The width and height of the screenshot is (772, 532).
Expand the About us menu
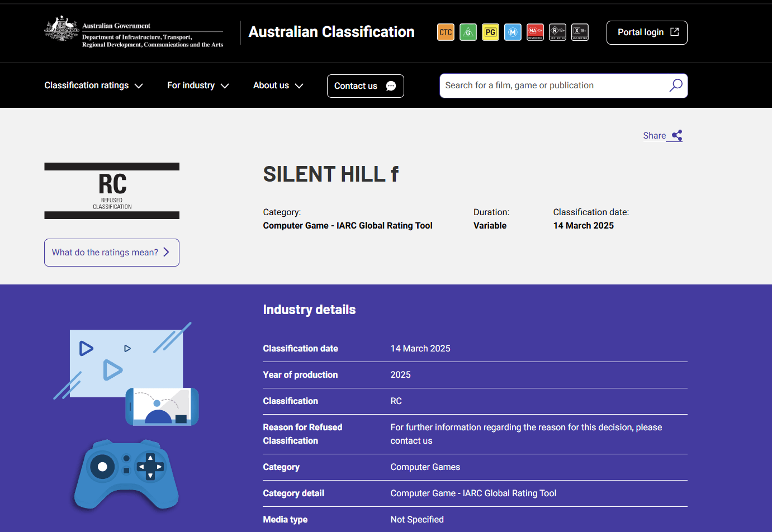click(x=278, y=85)
